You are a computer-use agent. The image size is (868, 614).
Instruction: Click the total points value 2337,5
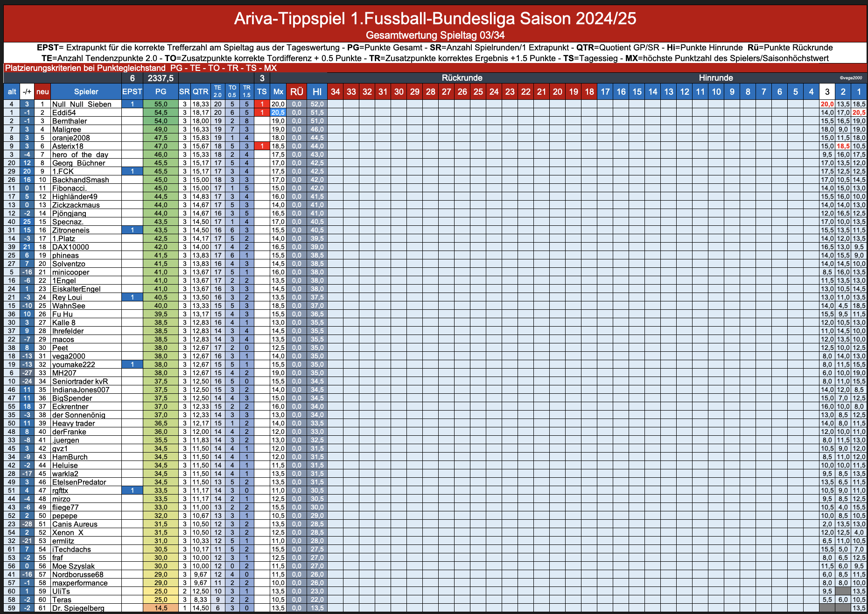click(x=161, y=78)
